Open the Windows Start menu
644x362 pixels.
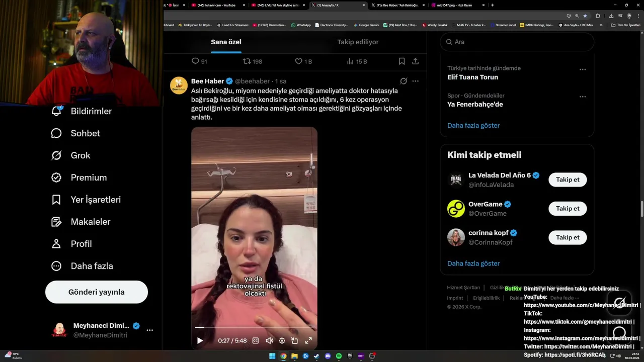pos(272,356)
